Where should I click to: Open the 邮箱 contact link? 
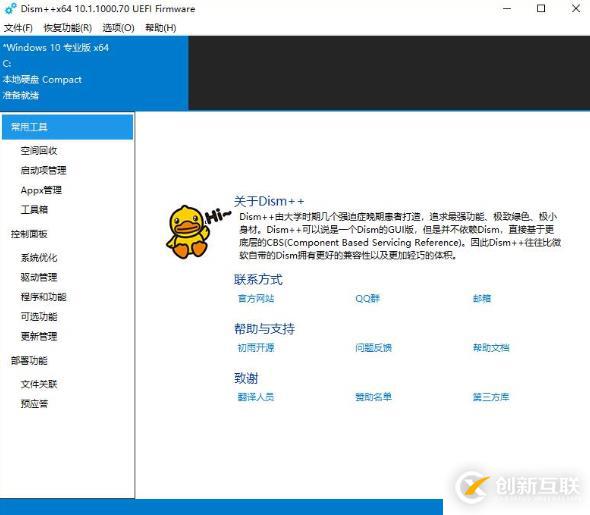tap(482, 298)
